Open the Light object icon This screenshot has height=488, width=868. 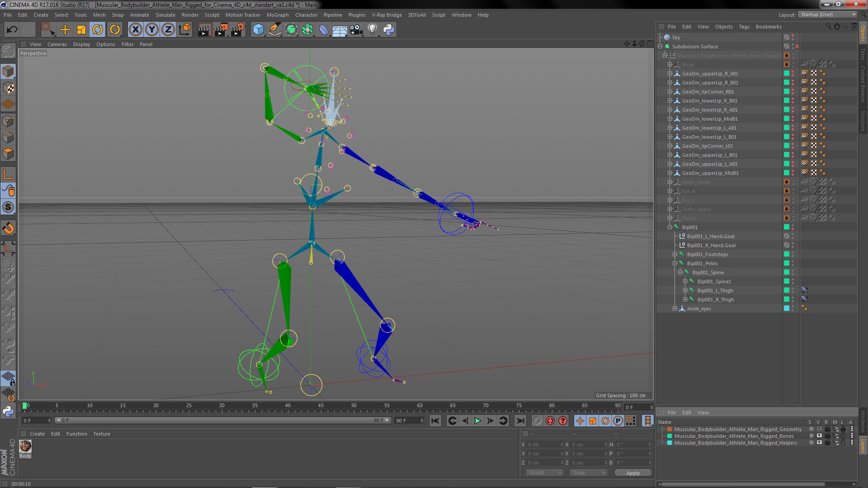[372, 30]
